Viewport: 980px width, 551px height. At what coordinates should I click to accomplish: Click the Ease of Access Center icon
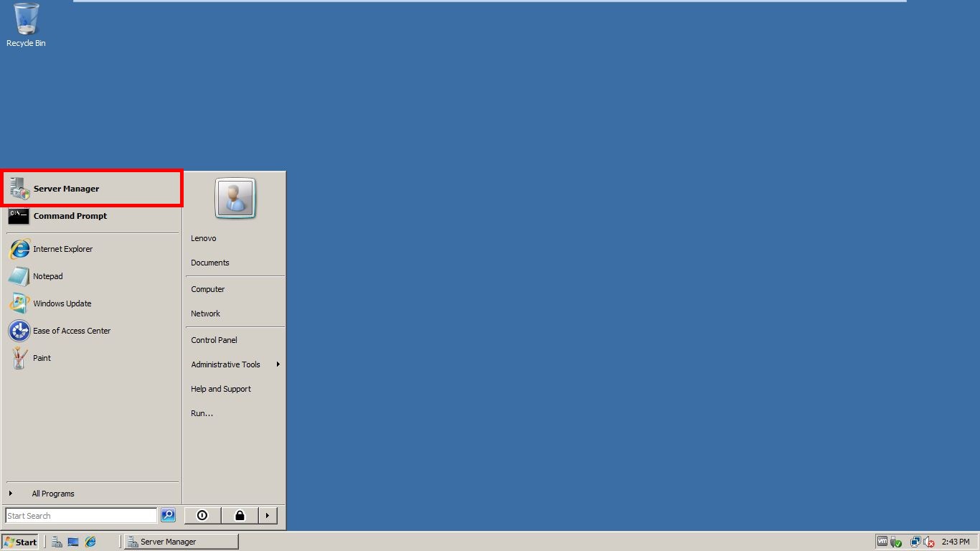tap(19, 331)
